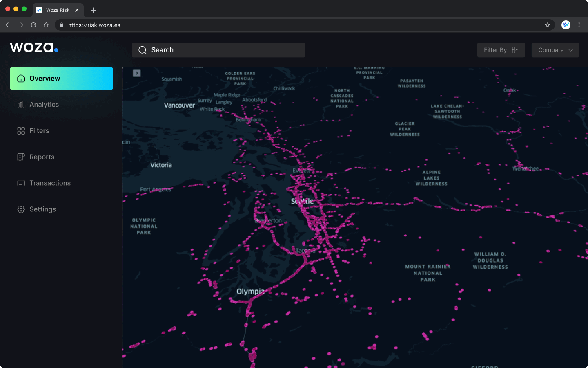Expand the map side panel arrow

point(137,73)
